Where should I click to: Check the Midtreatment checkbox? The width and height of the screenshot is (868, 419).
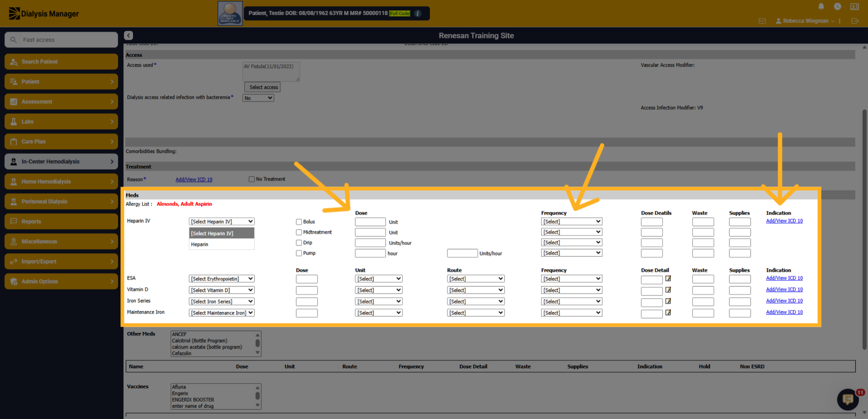(x=299, y=232)
